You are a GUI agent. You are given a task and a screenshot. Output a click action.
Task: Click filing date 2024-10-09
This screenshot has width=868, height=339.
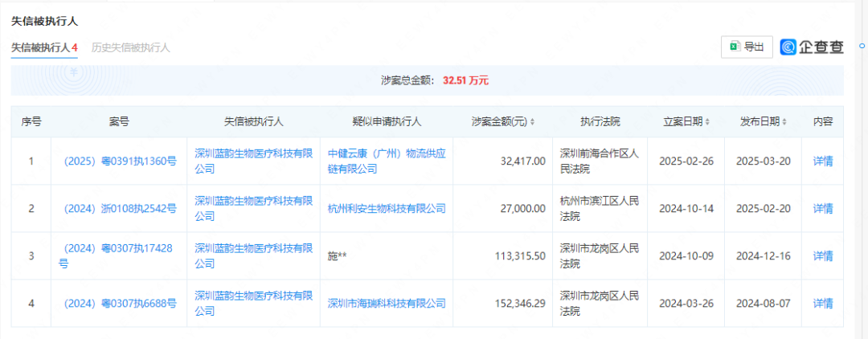[x=686, y=256]
